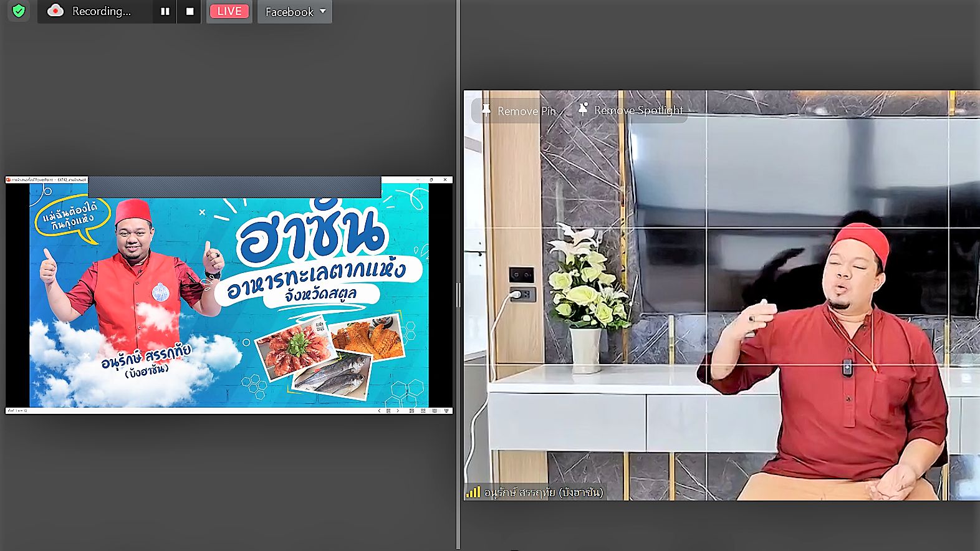Screen dimensions: 980x551
Task: Expand the Facebook live stream dropdown
Action: coord(322,11)
